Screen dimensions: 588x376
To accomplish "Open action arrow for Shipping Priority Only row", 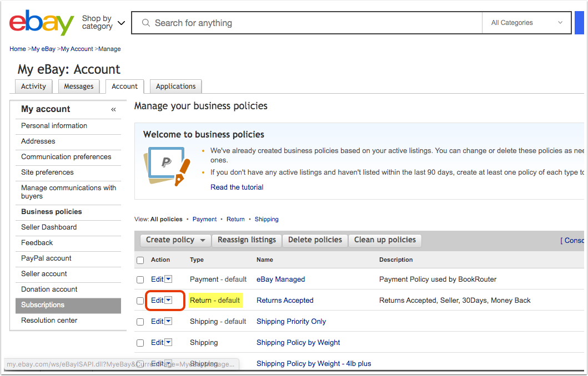I will [168, 321].
